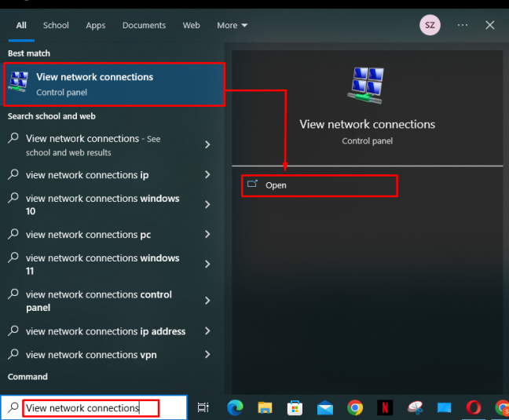Select the All search tab
The width and height of the screenshot is (509, 420).
pos(21,25)
